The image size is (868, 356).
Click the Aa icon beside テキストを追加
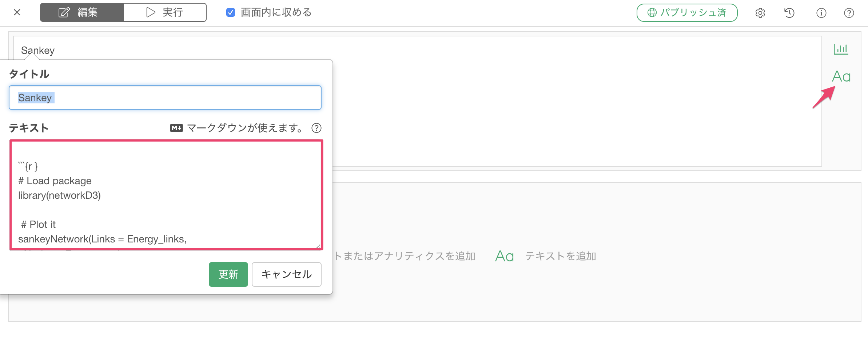coord(504,256)
